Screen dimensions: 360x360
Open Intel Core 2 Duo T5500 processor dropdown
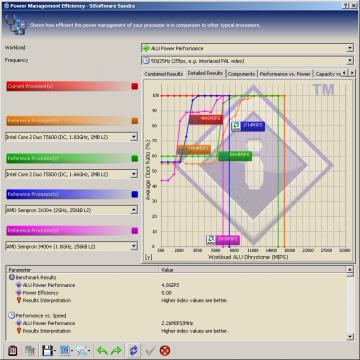[x=134, y=174]
